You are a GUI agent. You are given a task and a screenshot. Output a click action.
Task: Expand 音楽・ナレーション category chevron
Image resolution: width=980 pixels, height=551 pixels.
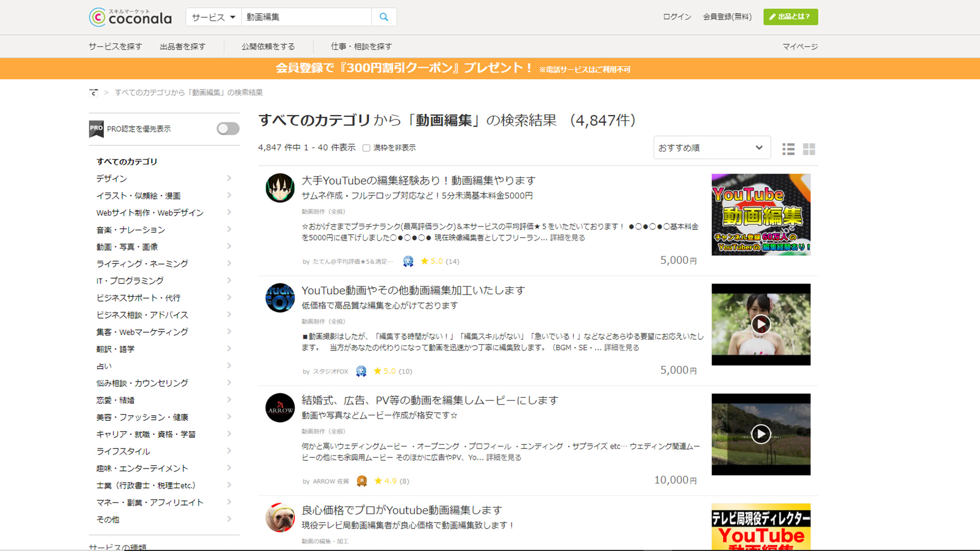(229, 230)
